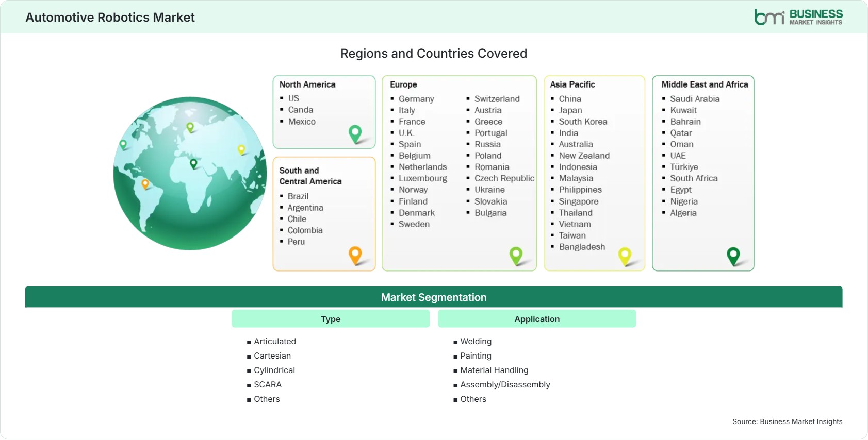This screenshot has width=868, height=440.
Task: Click 'Cylindrical' under Type
Action: tap(274, 370)
